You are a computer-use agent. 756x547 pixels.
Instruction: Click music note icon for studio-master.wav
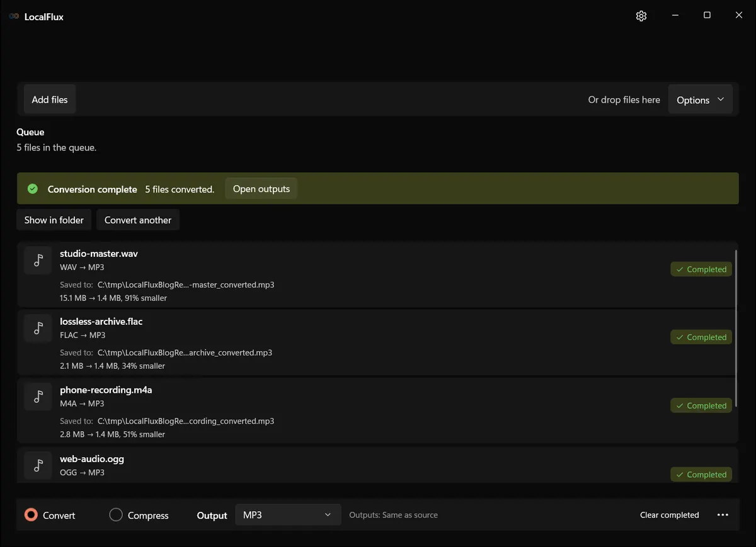(38, 260)
